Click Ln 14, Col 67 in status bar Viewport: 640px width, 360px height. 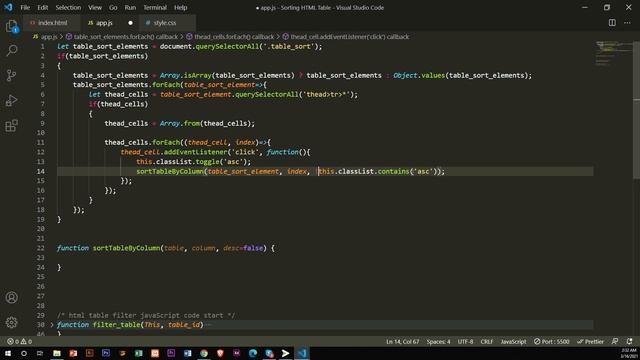402,342
